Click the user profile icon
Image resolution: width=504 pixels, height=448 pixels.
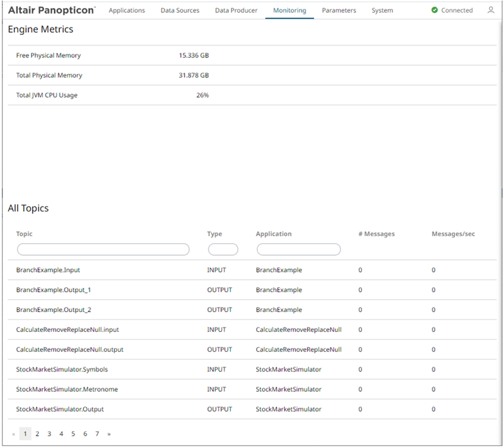pyautogui.click(x=491, y=10)
